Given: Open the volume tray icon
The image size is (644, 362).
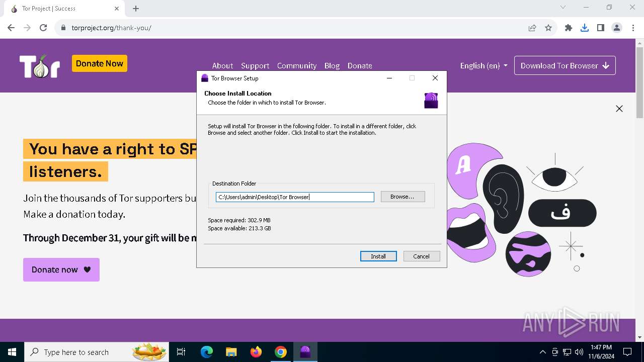Looking at the screenshot, I should tap(579, 352).
